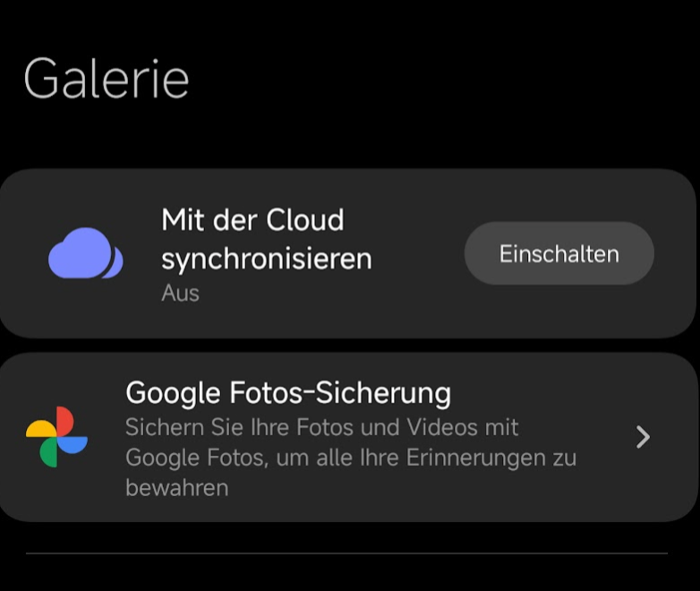This screenshot has width=700, height=591.
Task: Open the Google Photos backup description text
Action: [x=351, y=458]
